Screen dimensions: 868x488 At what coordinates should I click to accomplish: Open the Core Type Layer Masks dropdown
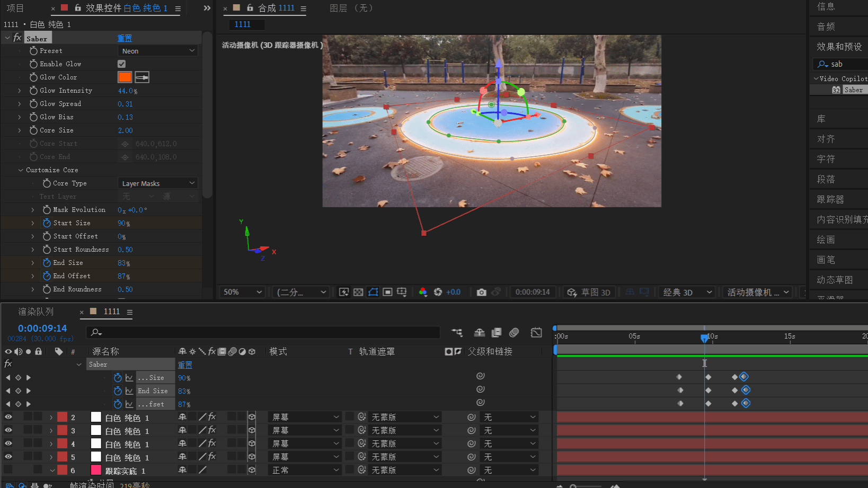coord(157,183)
